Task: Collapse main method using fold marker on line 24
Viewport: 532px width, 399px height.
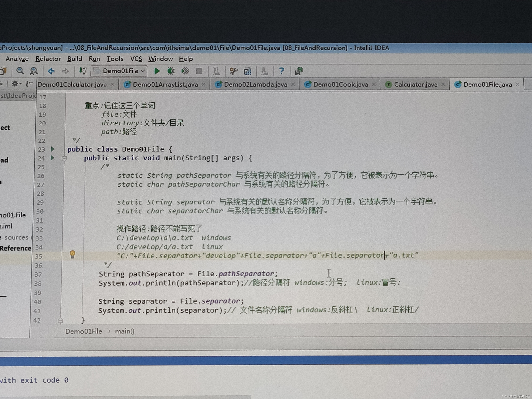Action: click(x=64, y=159)
